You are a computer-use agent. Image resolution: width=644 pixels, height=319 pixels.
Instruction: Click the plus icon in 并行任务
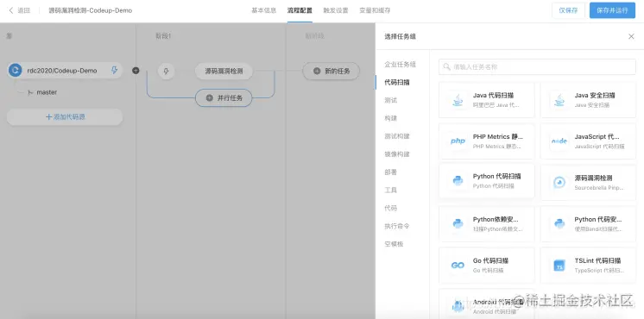click(210, 98)
